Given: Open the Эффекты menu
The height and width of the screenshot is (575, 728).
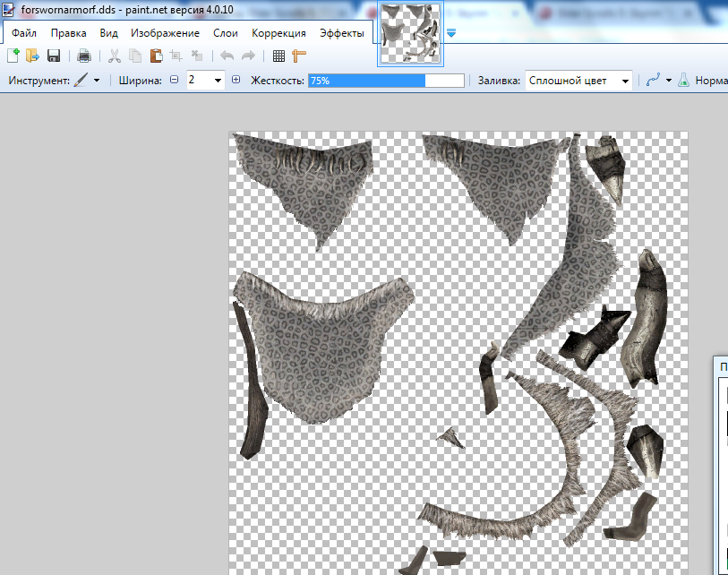Looking at the screenshot, I should click(342, 33).
